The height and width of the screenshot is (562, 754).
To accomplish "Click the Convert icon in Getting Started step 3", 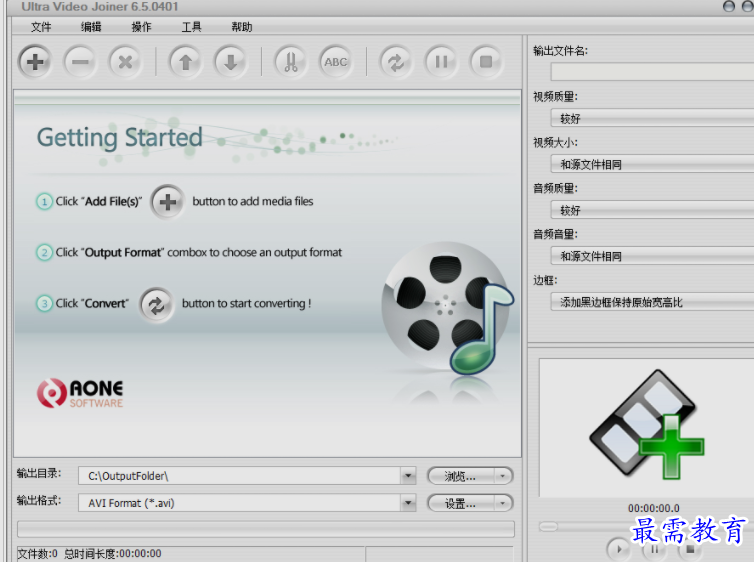I will (156, 305).
